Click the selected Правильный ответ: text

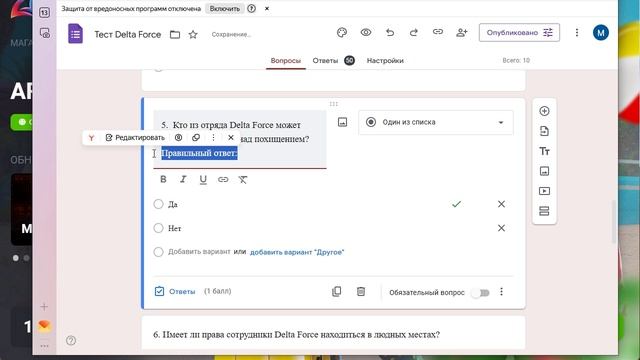point(199,153)
